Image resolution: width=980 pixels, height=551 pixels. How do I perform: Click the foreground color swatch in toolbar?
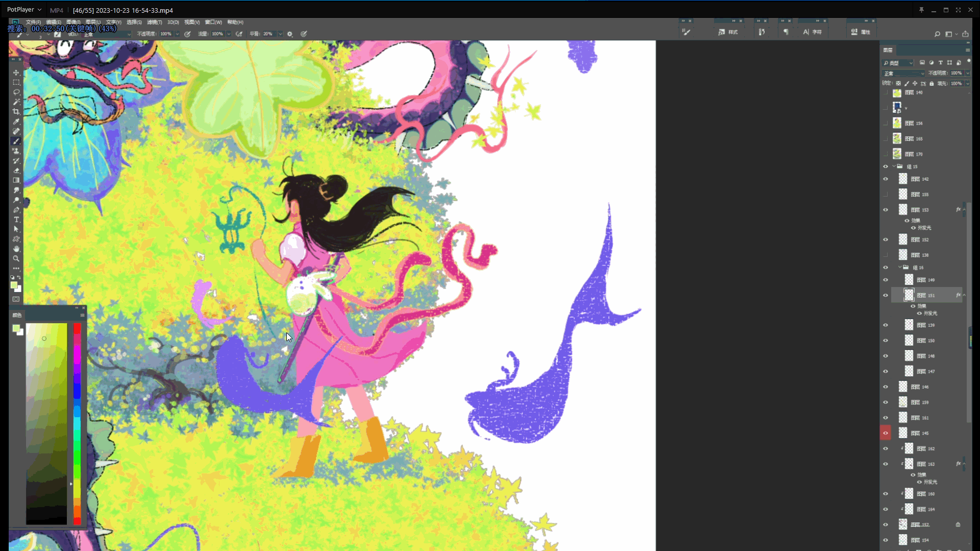[14, 285]
